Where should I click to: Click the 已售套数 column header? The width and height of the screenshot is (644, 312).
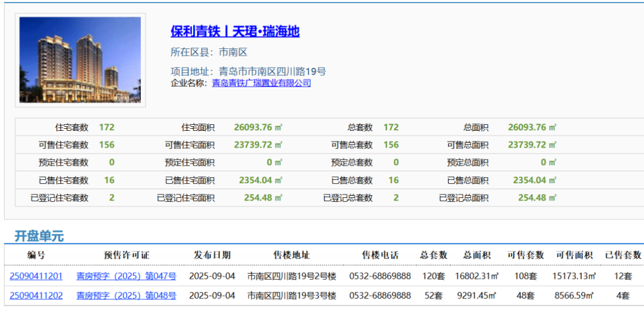pyautogui.click(x=623, y=255)
